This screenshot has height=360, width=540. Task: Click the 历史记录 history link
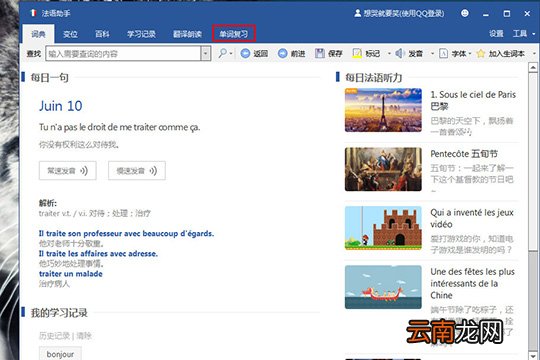[54, 336]
